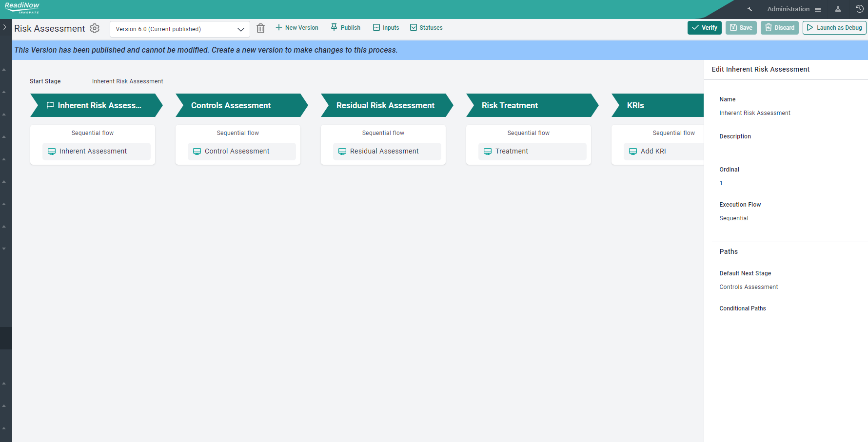Click the Discard button
This screenshot has height=442, width=868.
[x=780, y=28]
